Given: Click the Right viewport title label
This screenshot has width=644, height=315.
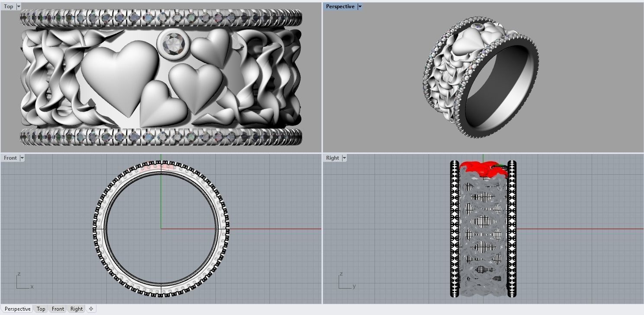Looking at the screenshot, I should tap(333, 158).
